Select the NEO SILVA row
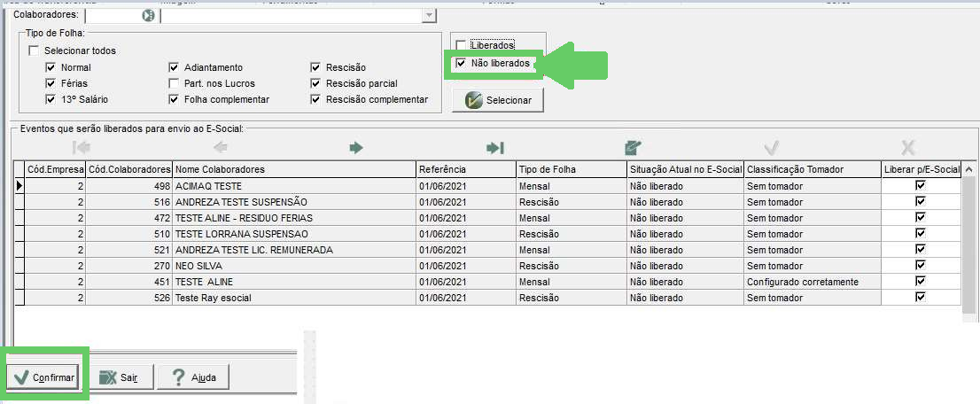Image resolution: width=980 pixels, height=404 pixels. pos(487,266)
